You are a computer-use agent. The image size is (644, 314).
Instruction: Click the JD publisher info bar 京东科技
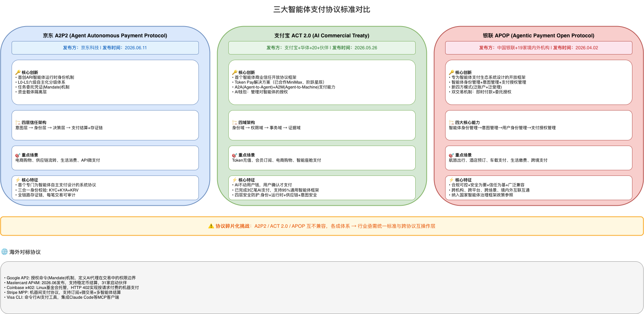click(x=105, y=48)
